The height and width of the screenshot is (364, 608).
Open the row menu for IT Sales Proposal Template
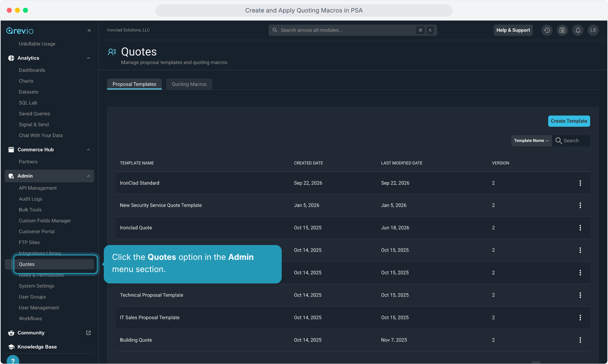(x=580, y=317)
